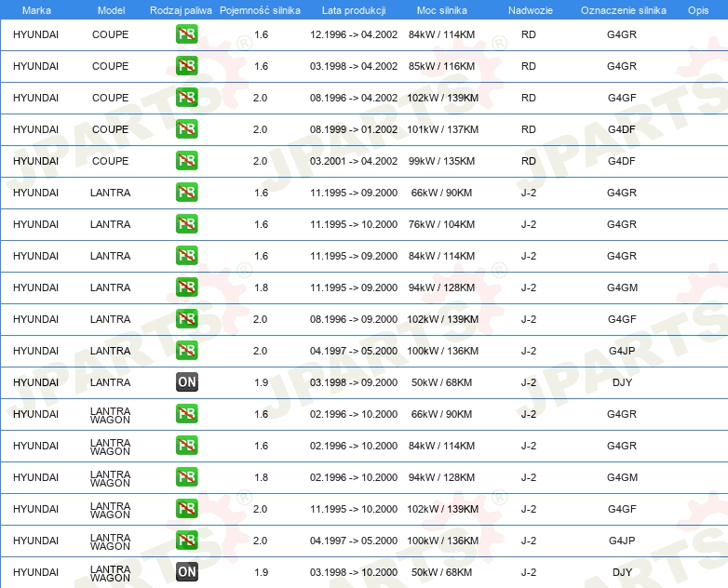Viewport: 728px width, 588px height.
Task: Click the Lata produkcji column header
Action: 354,10
